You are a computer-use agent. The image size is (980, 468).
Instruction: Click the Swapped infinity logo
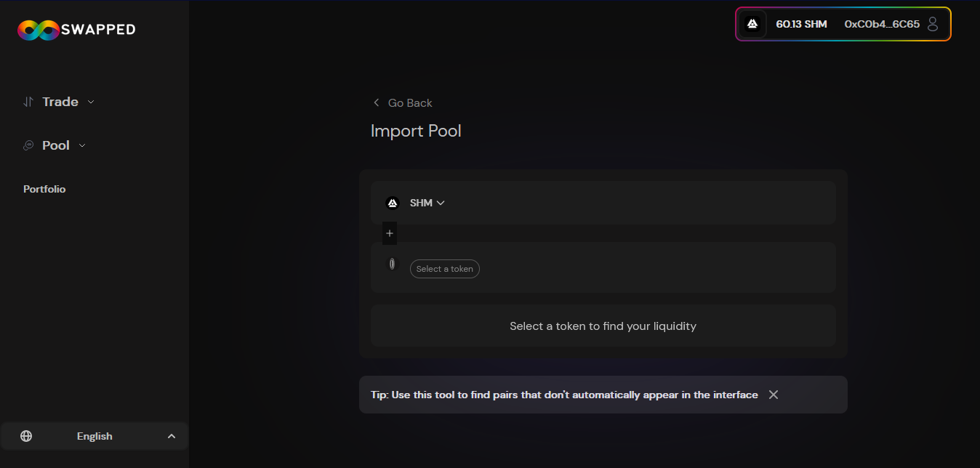tap(38, 30)
